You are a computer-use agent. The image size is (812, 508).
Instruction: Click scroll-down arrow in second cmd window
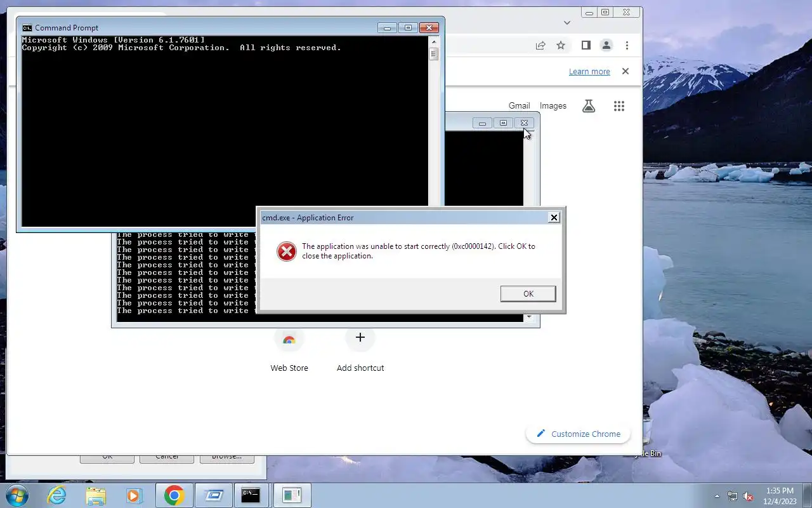529,317
